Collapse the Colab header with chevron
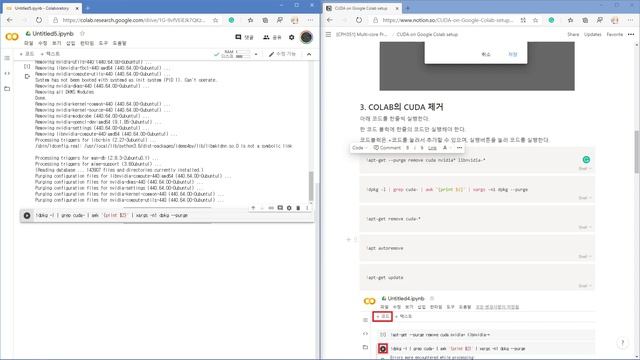640x360 pixels. tap(309, 54)
